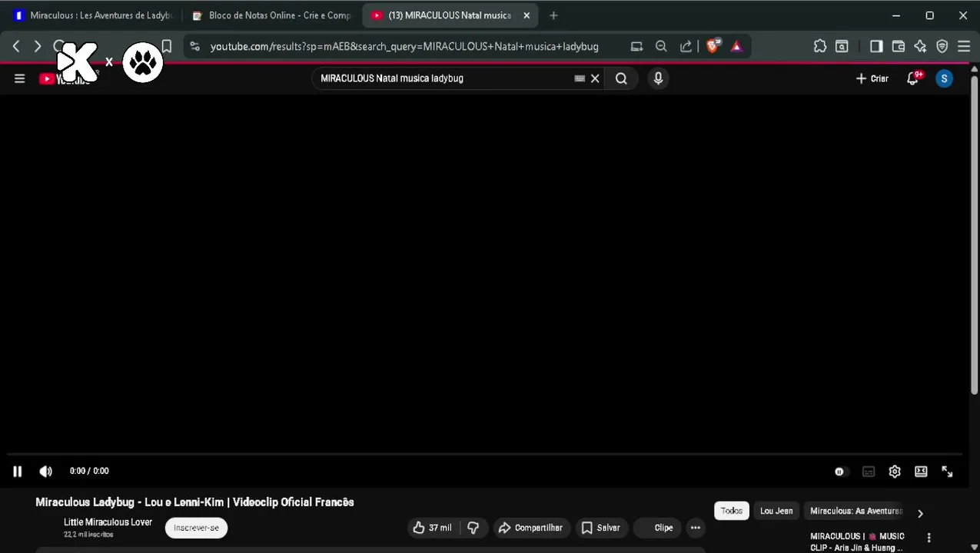Click the video player area
Image resolution: width=980 pixels, height=553 pixels.
click(x=484, y=273)
